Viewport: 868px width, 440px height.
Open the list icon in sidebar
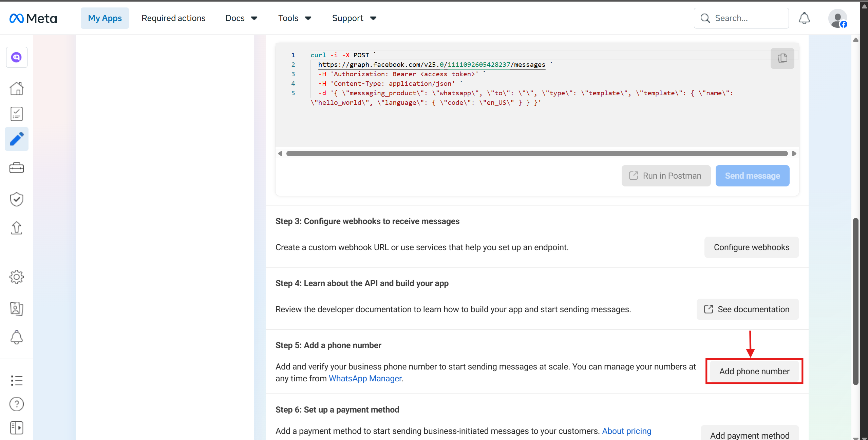tap(17, 380)
